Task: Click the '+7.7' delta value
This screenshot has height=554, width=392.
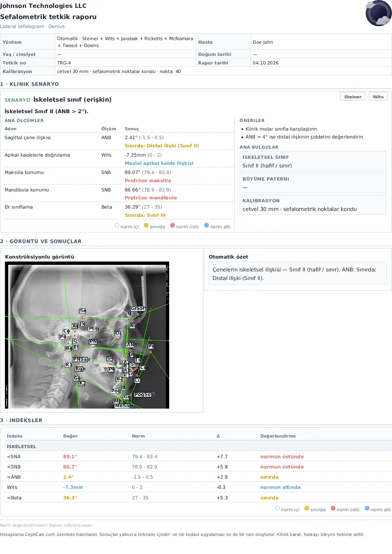Action: click(222, 457)
